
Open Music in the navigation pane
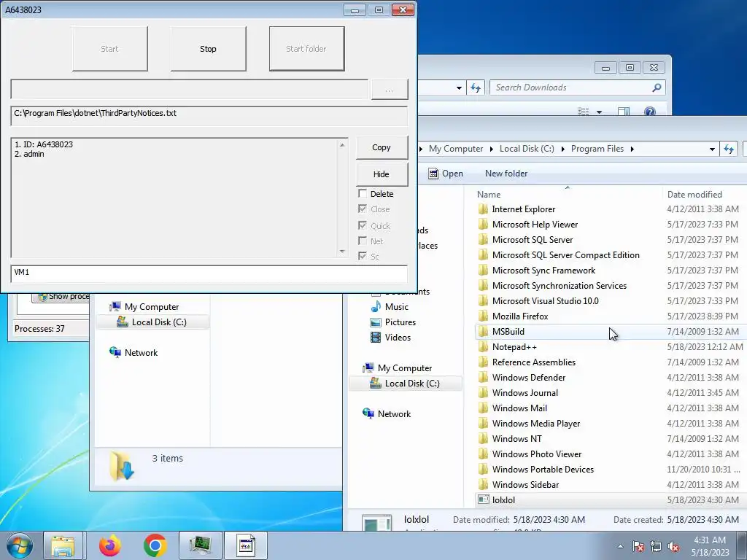pyautogui.click(x=396, y=307)
